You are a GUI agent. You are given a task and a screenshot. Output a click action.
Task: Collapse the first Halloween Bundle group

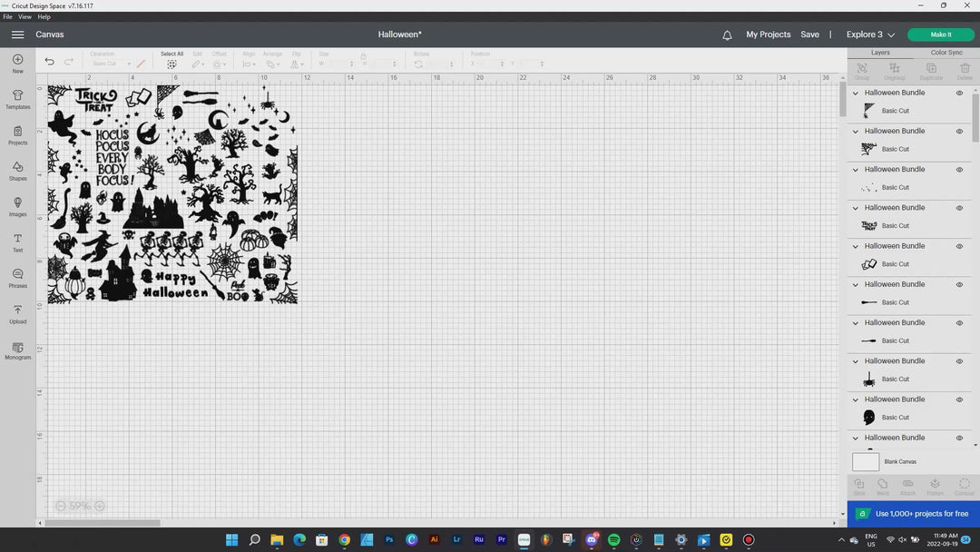pyautogui.click(x=856, y=93)
